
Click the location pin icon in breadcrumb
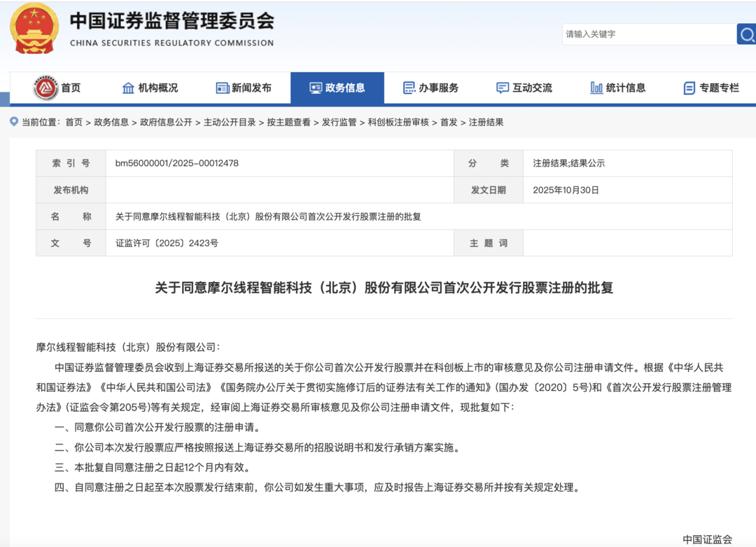(14, 122)
